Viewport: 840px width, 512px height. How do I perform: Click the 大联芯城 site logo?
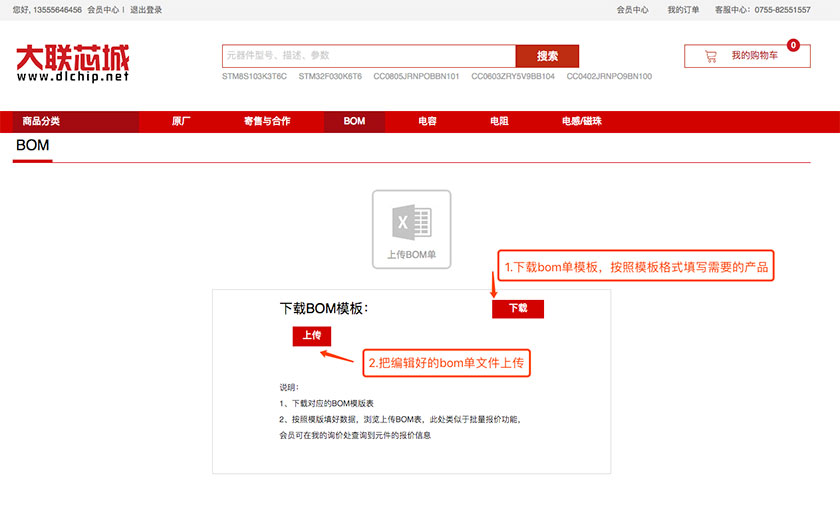(x=72, y=62)
